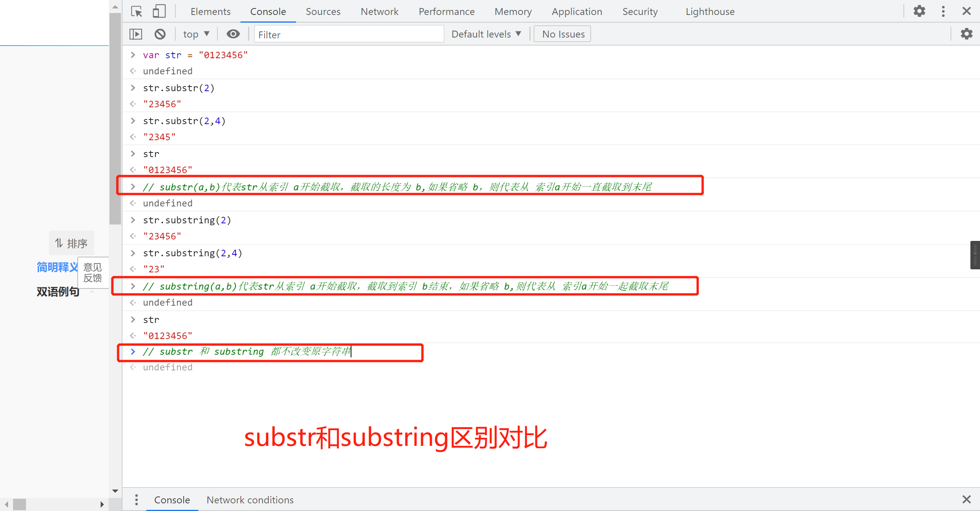Open the Network tab

coord(379,11)
